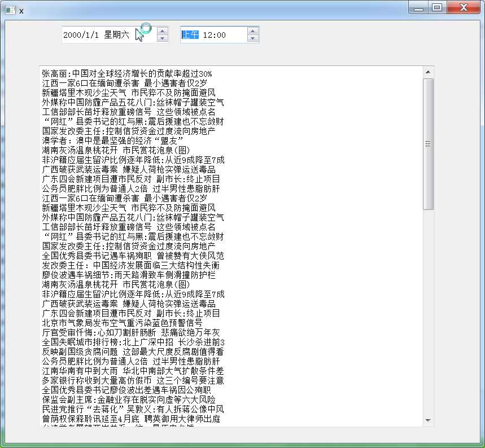This screenshot has width=485, height=448.
Task: Click the 12:00 portion of the time field
Action: 215,35
